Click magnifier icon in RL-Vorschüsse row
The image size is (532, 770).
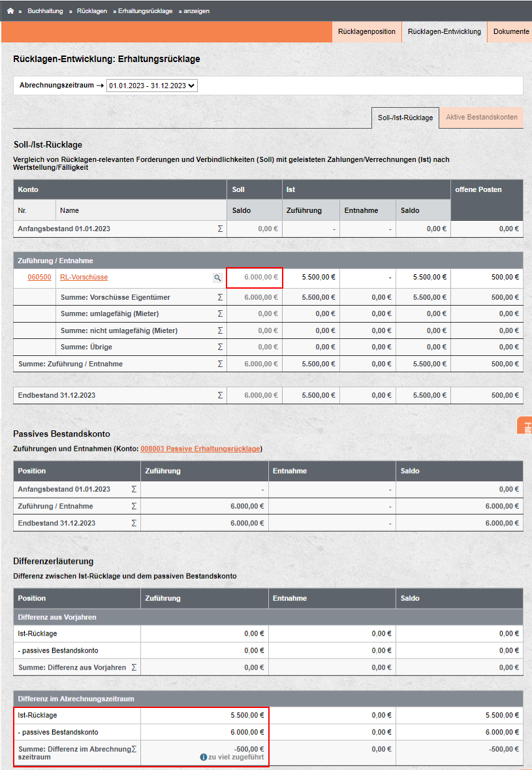pos(217,278)
